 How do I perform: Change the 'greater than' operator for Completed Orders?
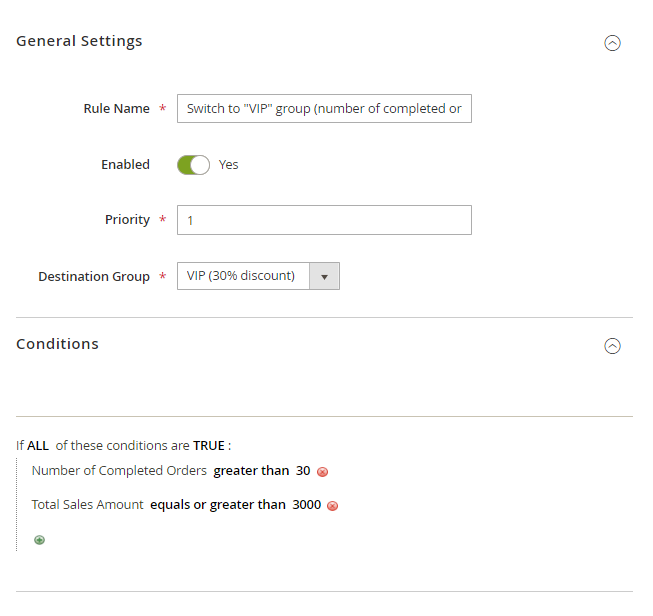coord(251,471)
